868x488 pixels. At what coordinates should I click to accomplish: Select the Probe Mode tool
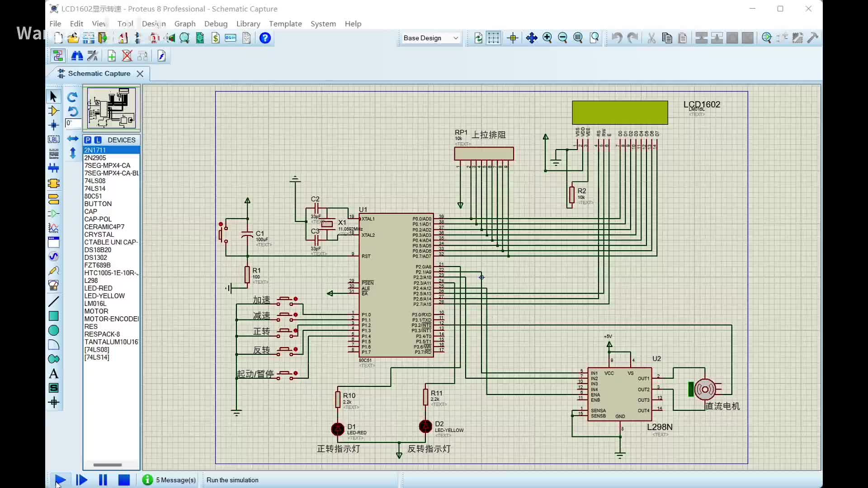(53, 271)
